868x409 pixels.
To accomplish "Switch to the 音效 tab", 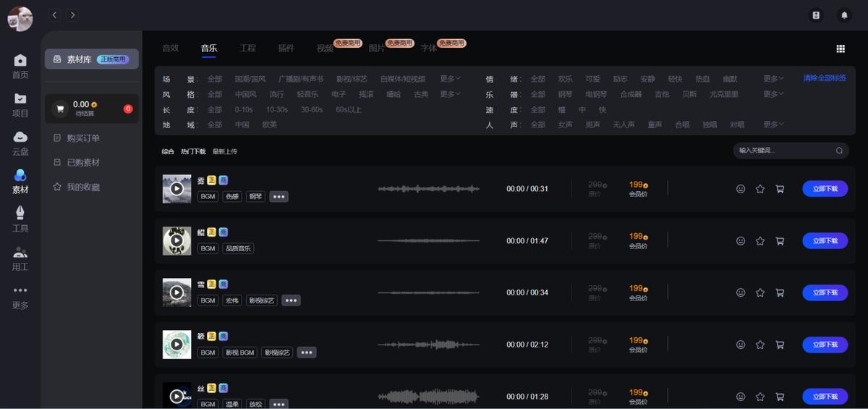I will coord(170,49).
